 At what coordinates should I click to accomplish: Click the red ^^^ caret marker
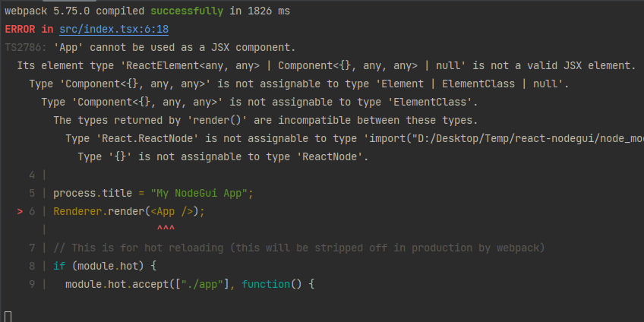click(166, 229)
